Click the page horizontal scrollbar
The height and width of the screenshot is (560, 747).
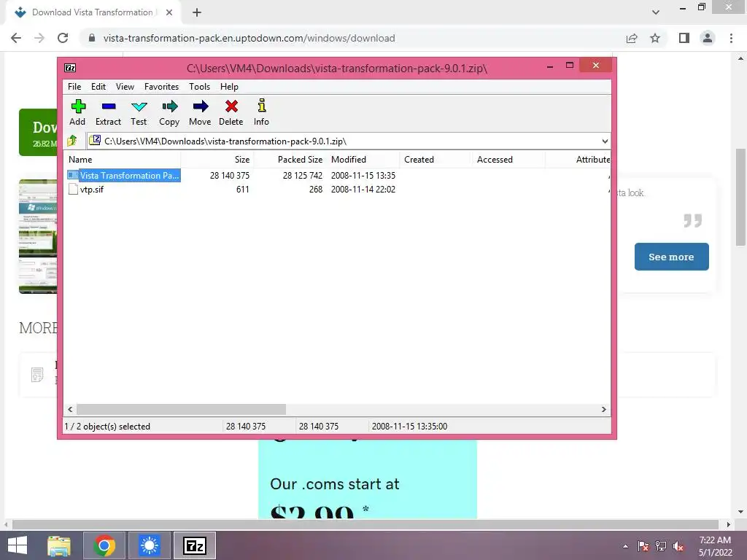click(x=365, y=524)
